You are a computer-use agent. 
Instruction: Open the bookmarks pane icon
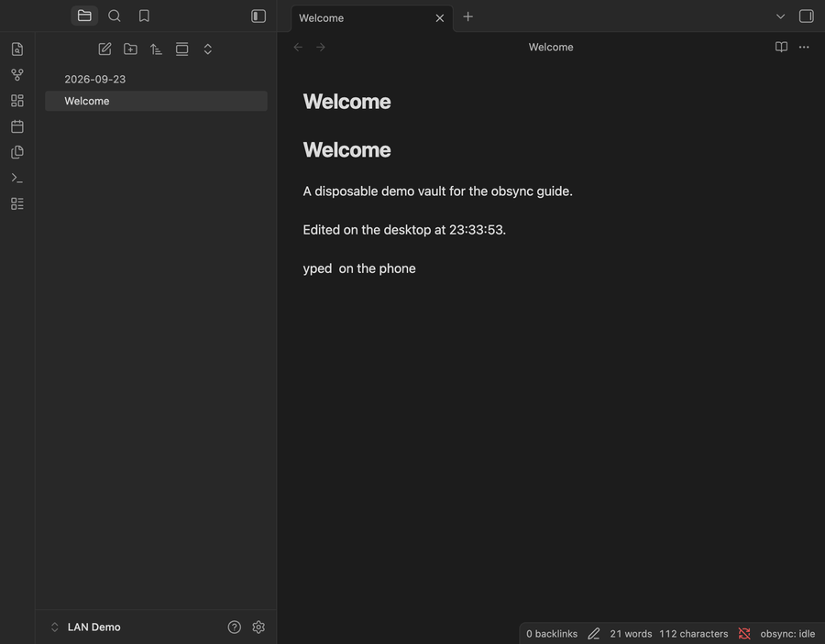(144, 16)
